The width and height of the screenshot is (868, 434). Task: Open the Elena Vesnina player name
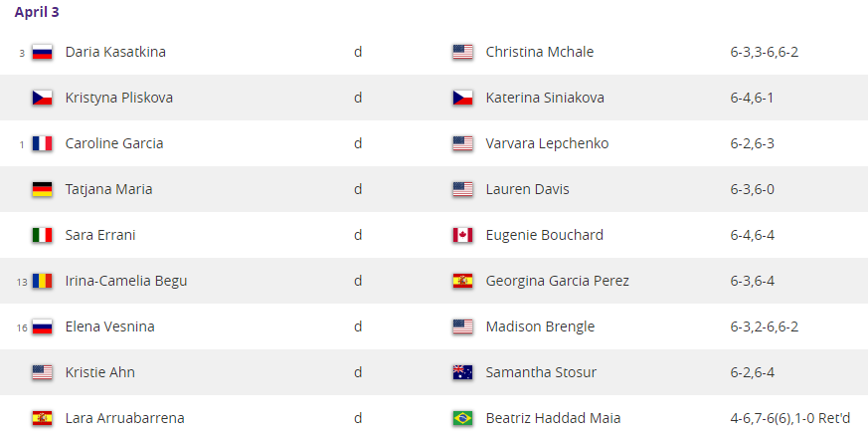pos(110,327)
